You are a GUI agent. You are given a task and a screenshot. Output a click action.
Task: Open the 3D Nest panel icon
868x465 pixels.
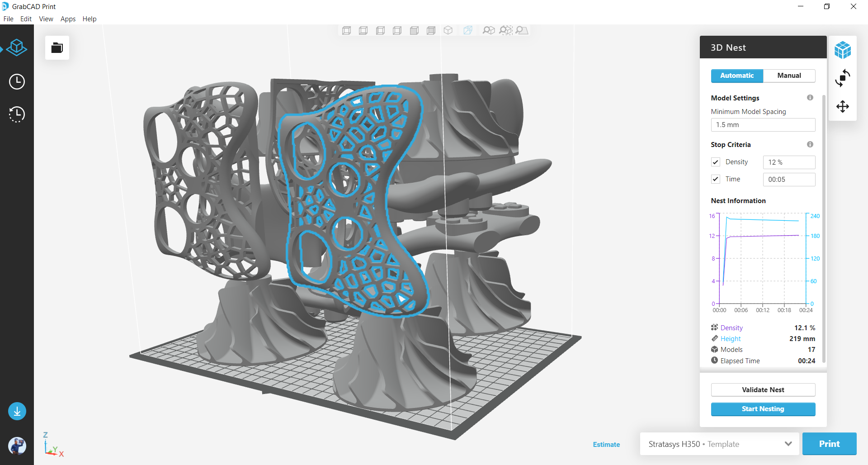point(843,50)
